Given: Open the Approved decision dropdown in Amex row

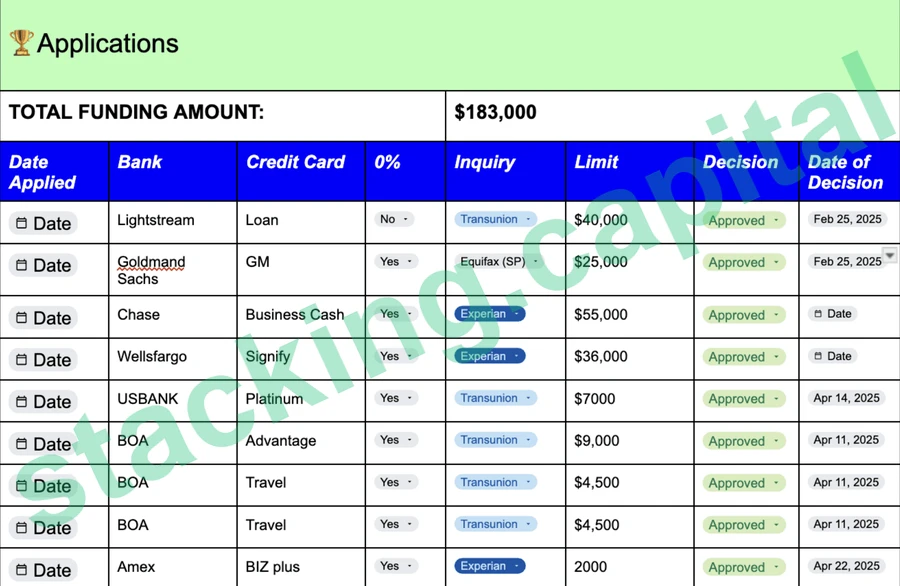Looking at the screenshot, I should (x=744, y=568).
